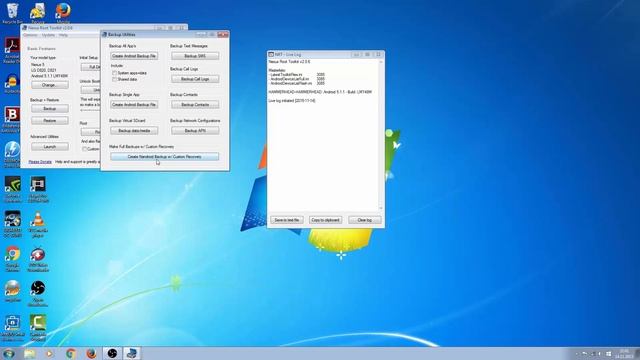The image size is (640, 360).
Task: Follow the Please Donate link
Action: 40,162
